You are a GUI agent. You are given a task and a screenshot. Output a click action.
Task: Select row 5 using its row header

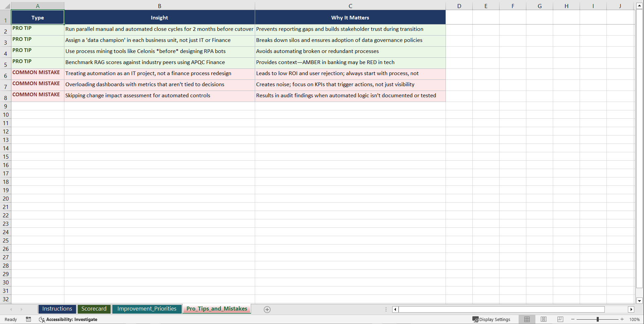(5, 63)
